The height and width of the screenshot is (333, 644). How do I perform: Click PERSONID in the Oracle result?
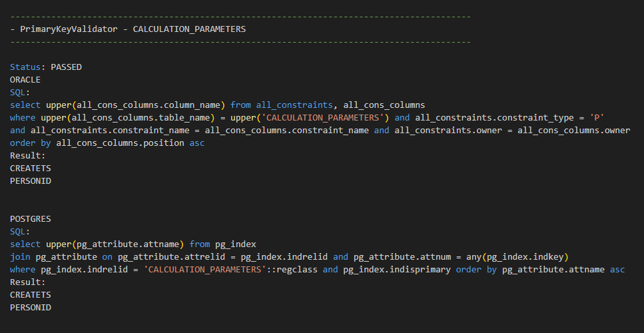(x=30, y=181)
